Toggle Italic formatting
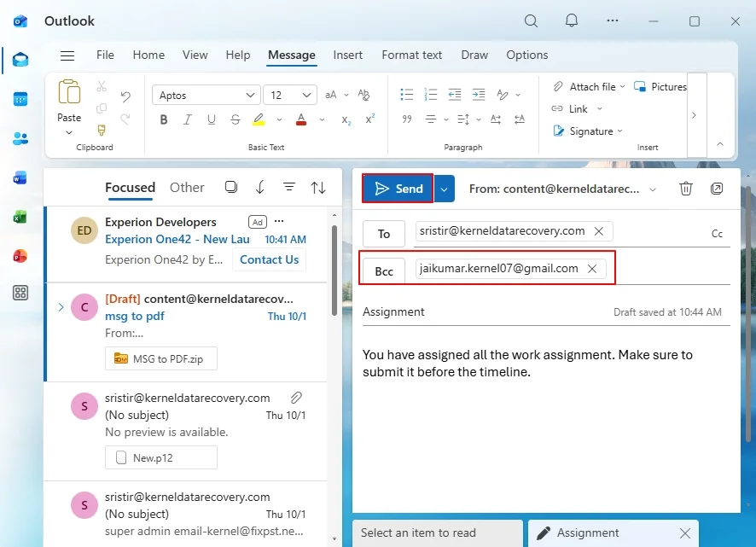The image size is (756, 547). [x=188, y=119]
